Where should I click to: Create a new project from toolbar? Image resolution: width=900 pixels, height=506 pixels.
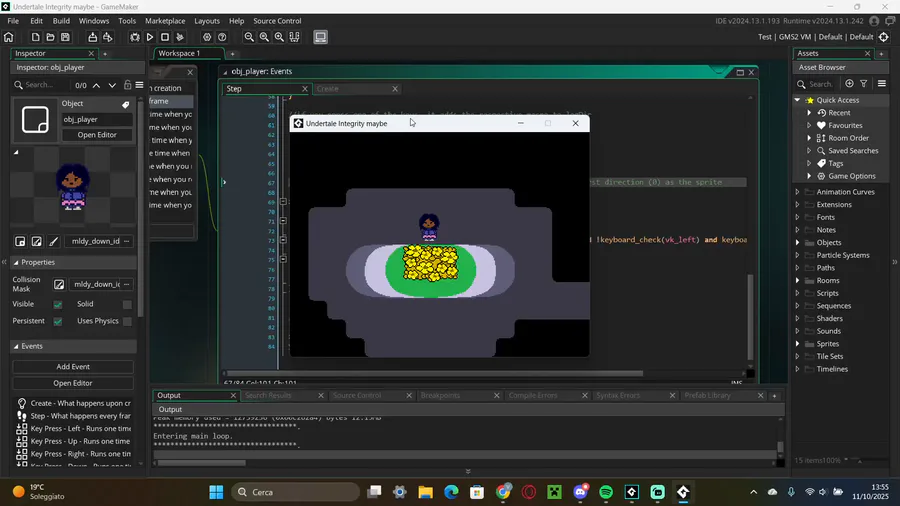(36, 37)
